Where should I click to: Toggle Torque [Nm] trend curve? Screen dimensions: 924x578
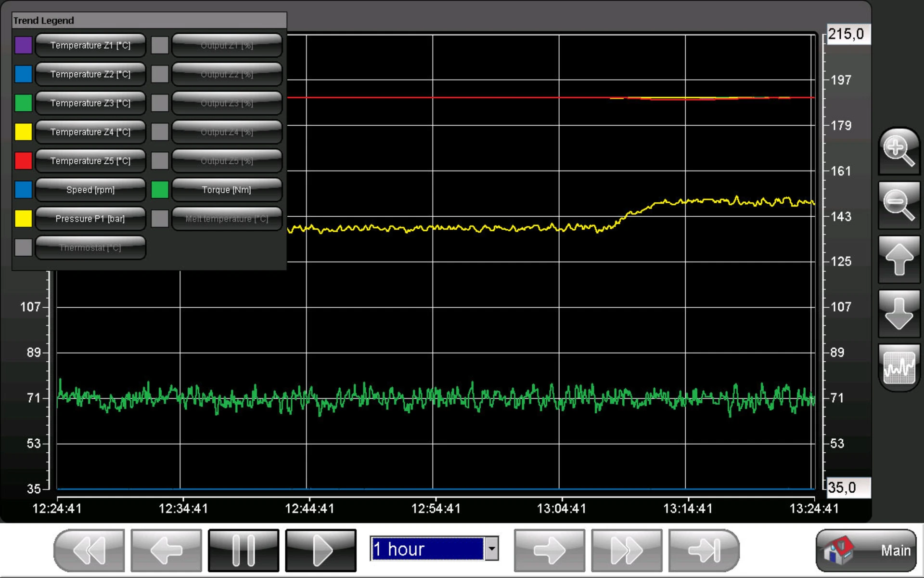pos(227,190)
